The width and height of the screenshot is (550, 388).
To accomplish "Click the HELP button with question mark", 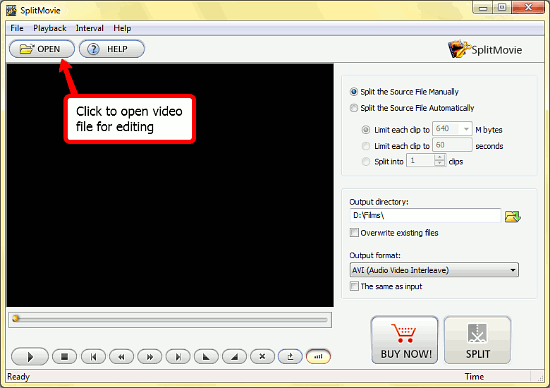I will click(112, 49).
